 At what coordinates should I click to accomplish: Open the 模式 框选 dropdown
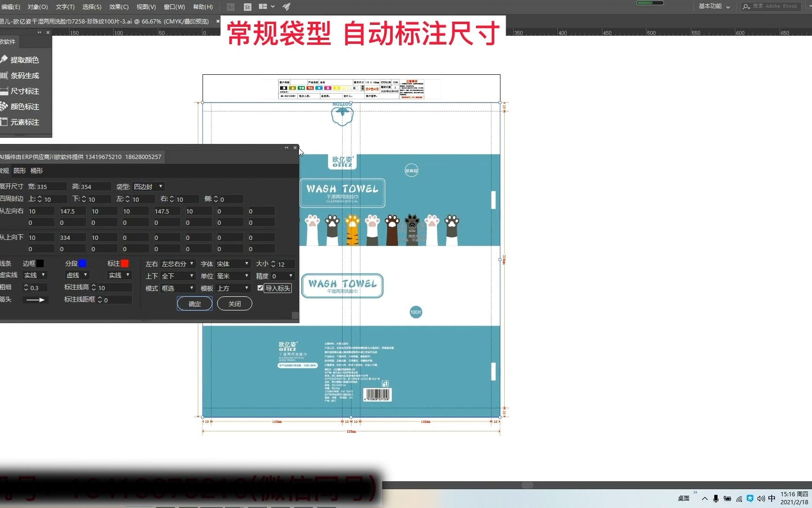pyautogui.click(x=178, y=288)
